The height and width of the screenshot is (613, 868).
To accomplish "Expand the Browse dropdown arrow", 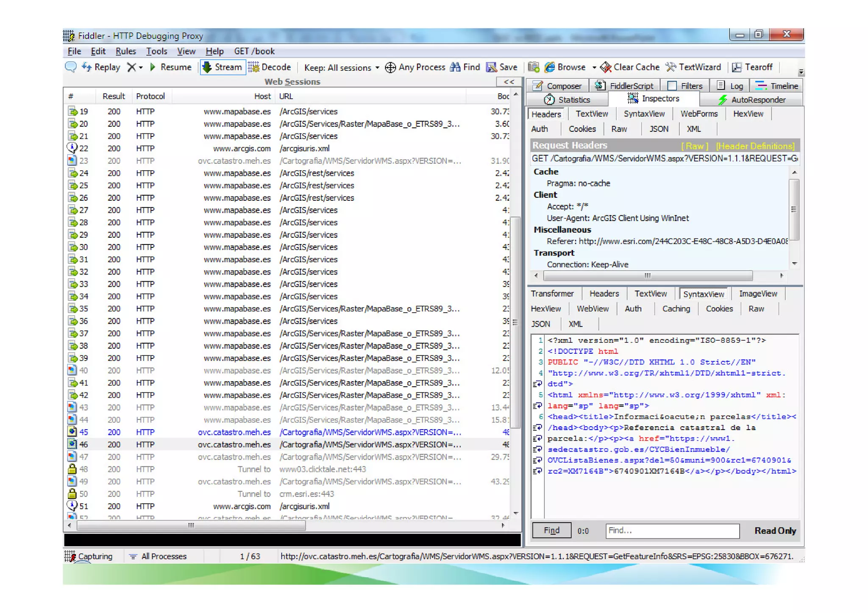I will click(x=594, y=67).
